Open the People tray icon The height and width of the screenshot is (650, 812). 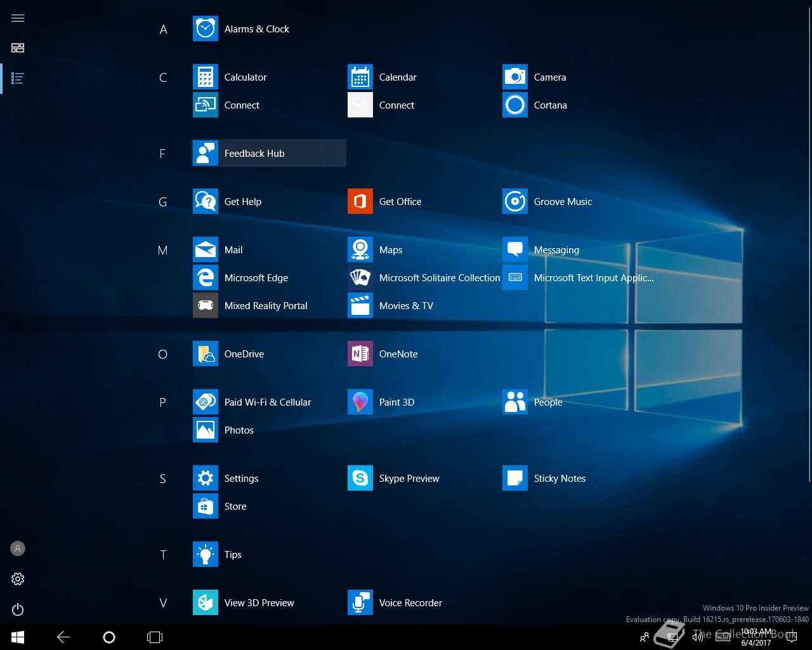click(645, 637)
